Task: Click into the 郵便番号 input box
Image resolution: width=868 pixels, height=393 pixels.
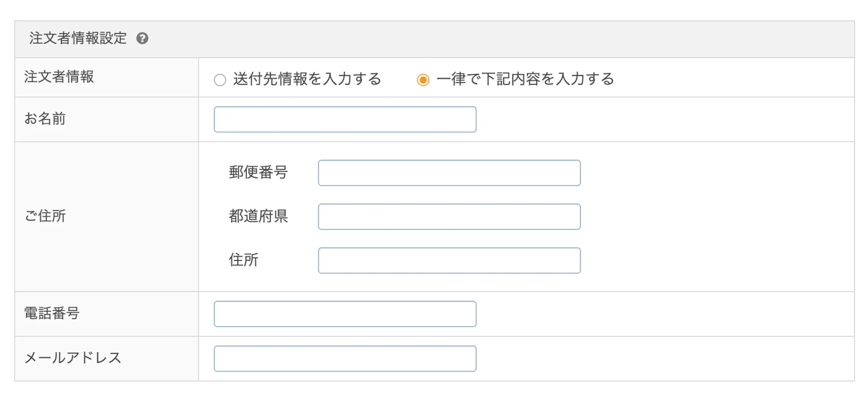Action: 449,173
